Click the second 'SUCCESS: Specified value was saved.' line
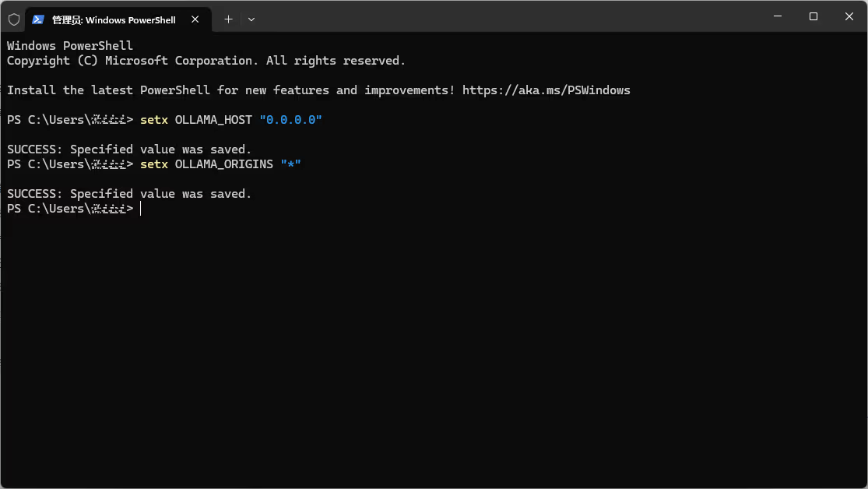This screenshot has height=489, width=868. pyautogui.click(x=129, y=194)
